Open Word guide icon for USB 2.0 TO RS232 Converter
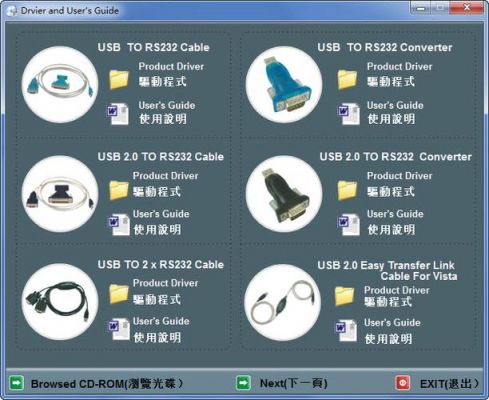Viewport: 489px width, 400px height. [348, 224]
